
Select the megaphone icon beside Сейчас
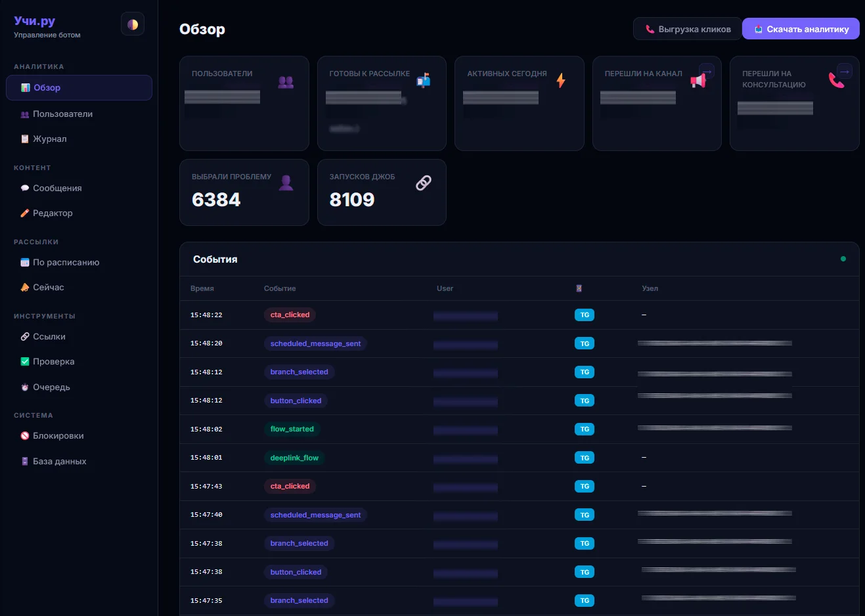tap(25, 287)
